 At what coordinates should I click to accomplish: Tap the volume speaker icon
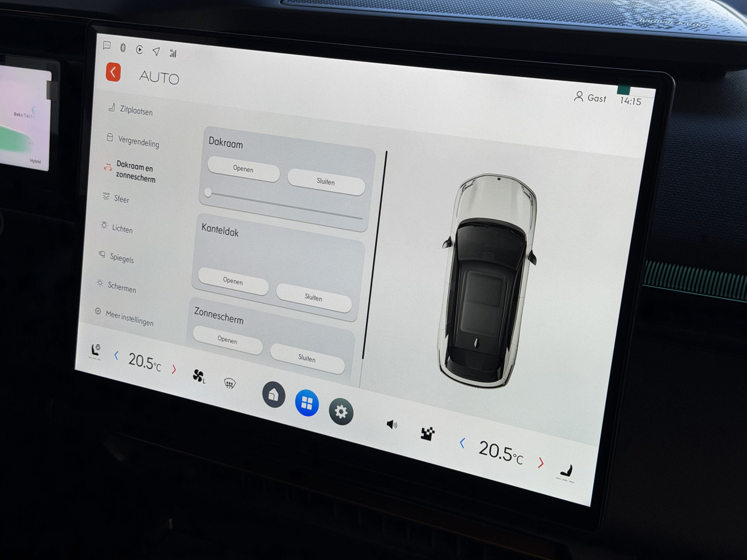392,425
